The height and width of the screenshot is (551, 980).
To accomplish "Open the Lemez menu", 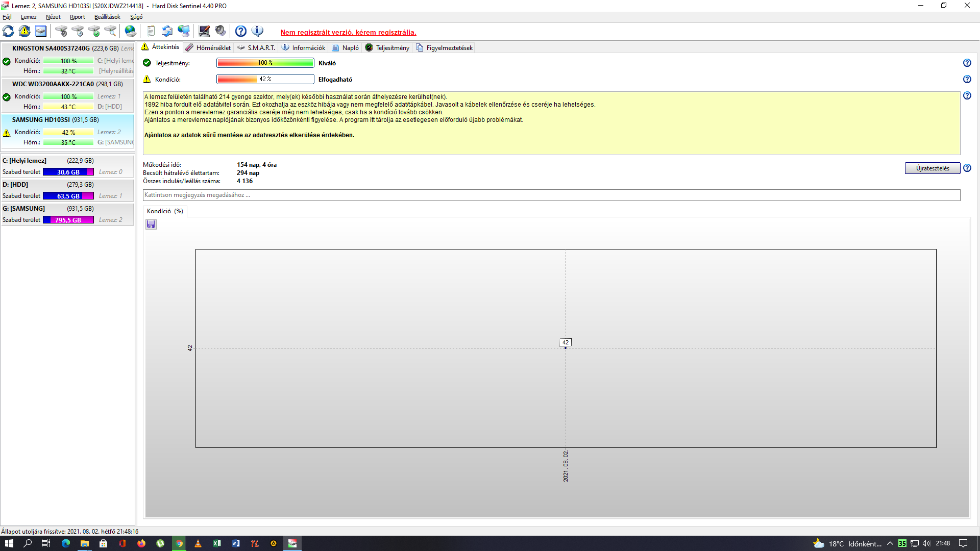I will pos(29,17).
